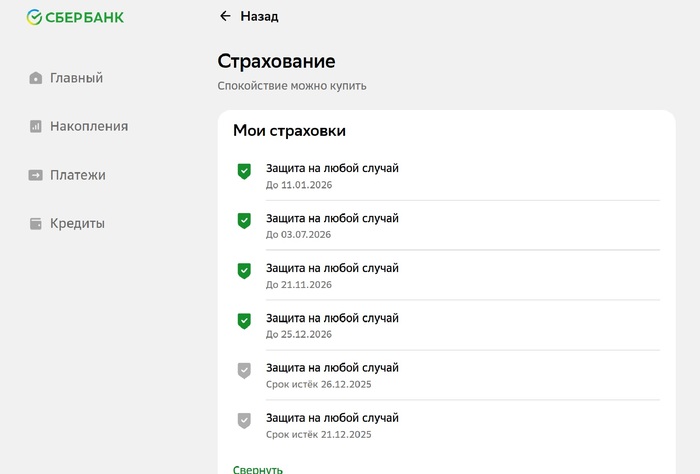Open the Платежи menu item

pyautogui.click(x=78, y=175)
